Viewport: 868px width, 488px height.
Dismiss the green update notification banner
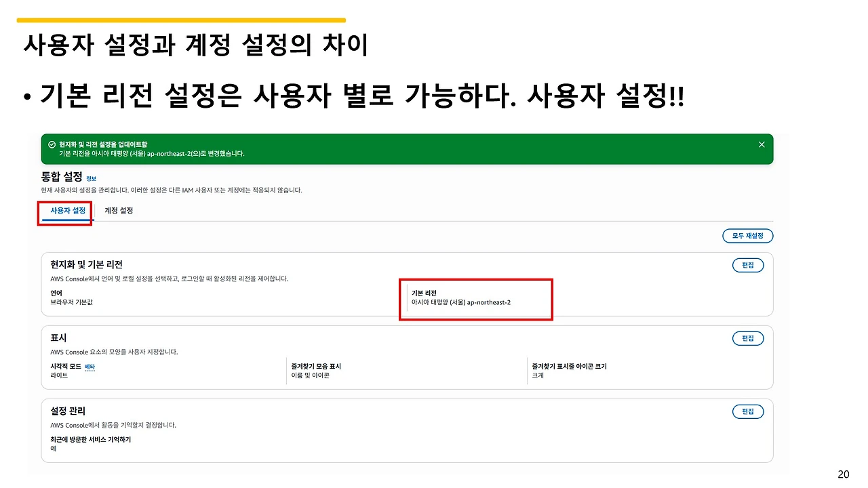(x=761, y=144)
